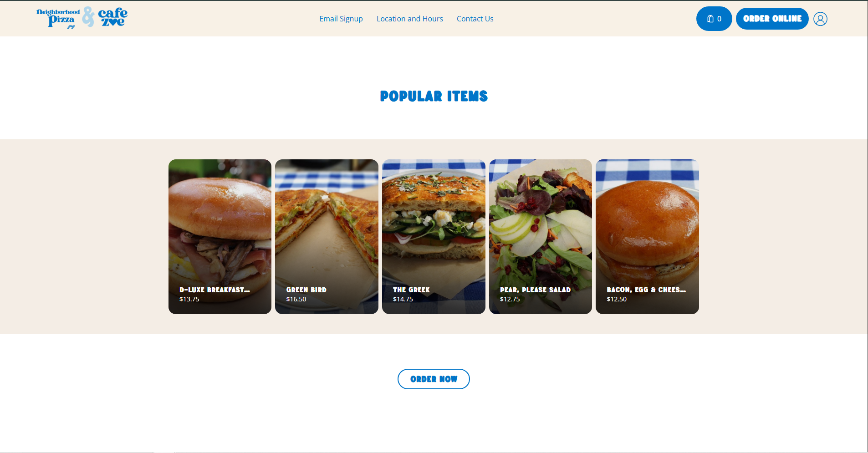Image resolution: width=868 pixels, height=453 pixels.
Task: Click the Cafe Zoe logo
Action: coord(112,17)
